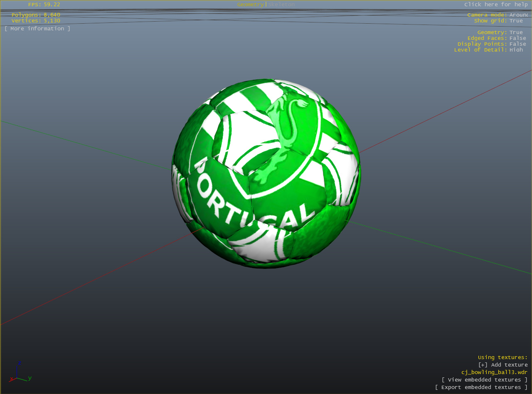Expand the More information panel
Viewport: 532px width, 394px height.
click(37, 29)
